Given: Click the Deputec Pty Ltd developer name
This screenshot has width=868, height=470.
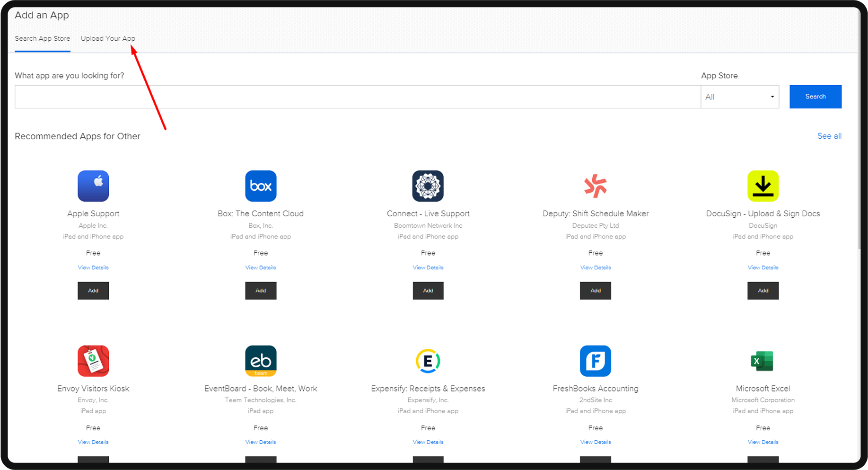Looking at the screenshot, I should (596, 226).
